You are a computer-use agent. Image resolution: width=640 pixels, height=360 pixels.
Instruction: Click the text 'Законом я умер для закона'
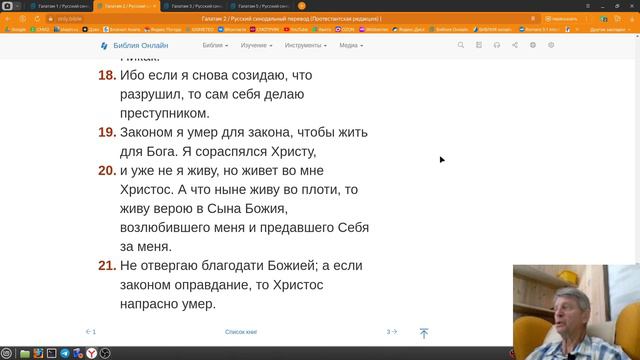pos(206,132)
